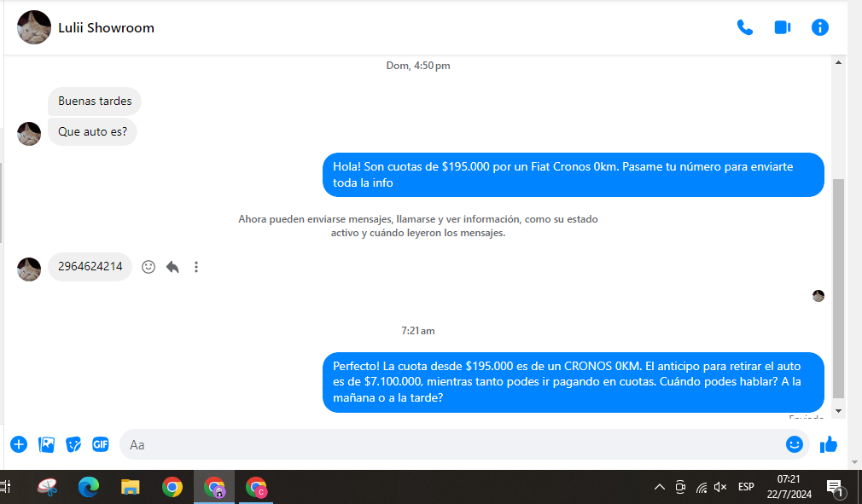The image size is (862, 504).
Task: Open more options for 2964624214 message
Action: (196, 267)
